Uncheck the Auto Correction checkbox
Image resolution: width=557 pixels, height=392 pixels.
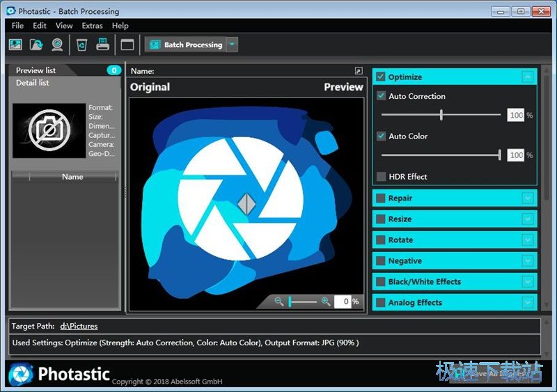pyautogui.click(x=381, y=96)
